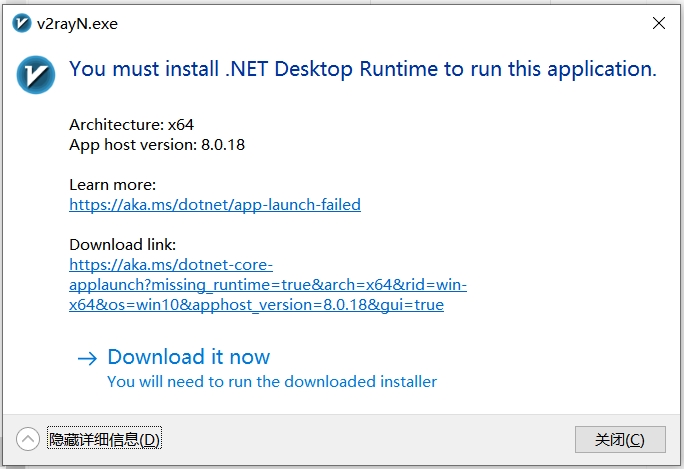
Task: Click the Learn more: label
Action: pyautogui.click(x=113, y=185)
